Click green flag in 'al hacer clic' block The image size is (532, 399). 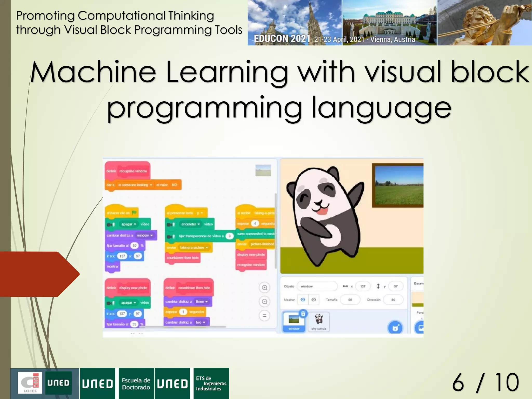coord(134,213)
